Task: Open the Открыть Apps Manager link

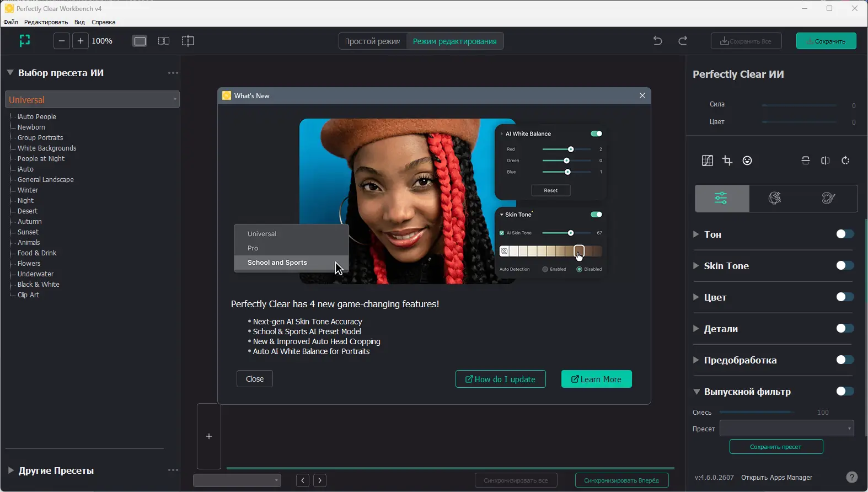Action: pyautogui.click(x=776, y=477)
